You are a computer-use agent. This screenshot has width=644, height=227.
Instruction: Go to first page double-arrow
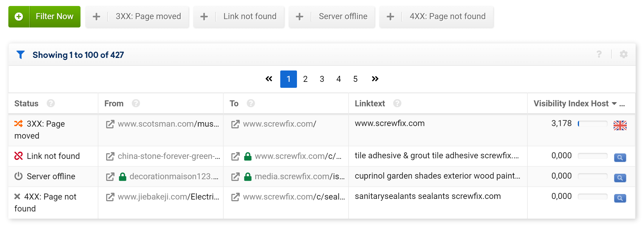point(269,79)
